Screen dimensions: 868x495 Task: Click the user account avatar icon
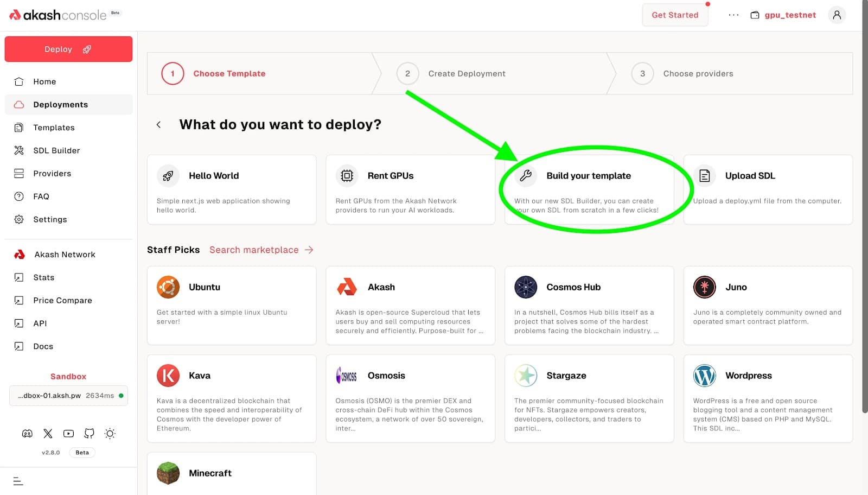(x=837, y=15)
